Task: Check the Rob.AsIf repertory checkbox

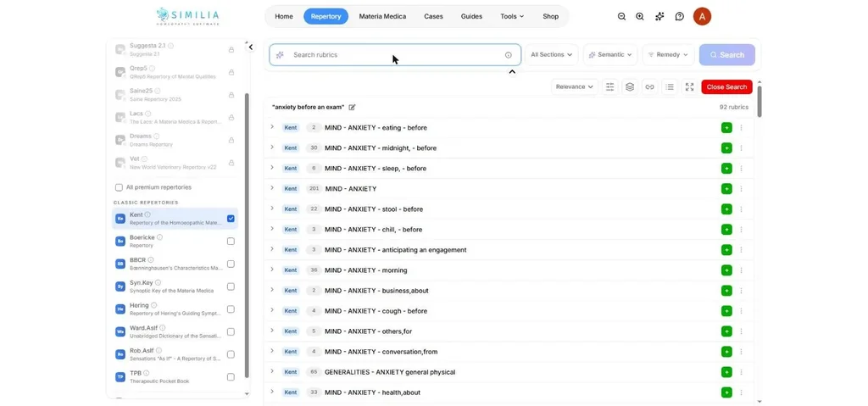Action: pos(231,354)
